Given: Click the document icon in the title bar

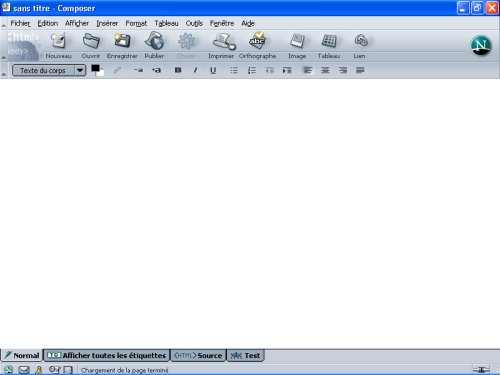Looking at the screenshot, I should click(6, 7).
